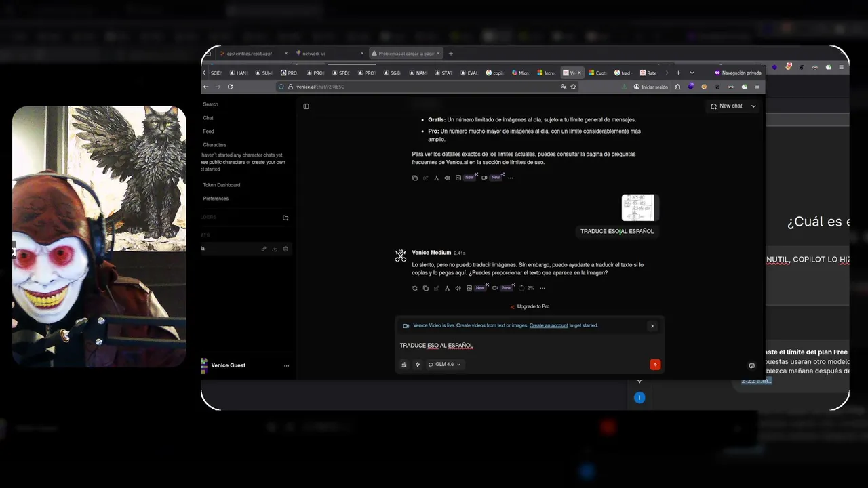Open the feedback chat bubble icon in the lower-right corner
The height and width of the screenshot is (488, 868).
pyautogui.click(x=751, y=366)
